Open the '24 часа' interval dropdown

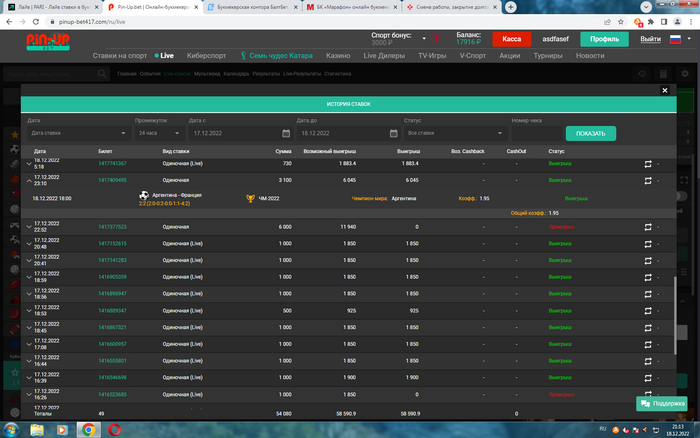coord(159,133)
